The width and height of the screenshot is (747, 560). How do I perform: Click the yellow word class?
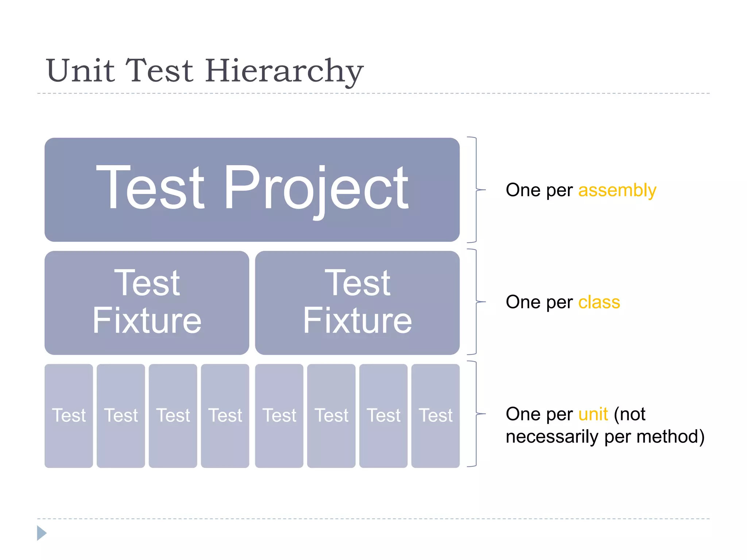tap(599, 302)
